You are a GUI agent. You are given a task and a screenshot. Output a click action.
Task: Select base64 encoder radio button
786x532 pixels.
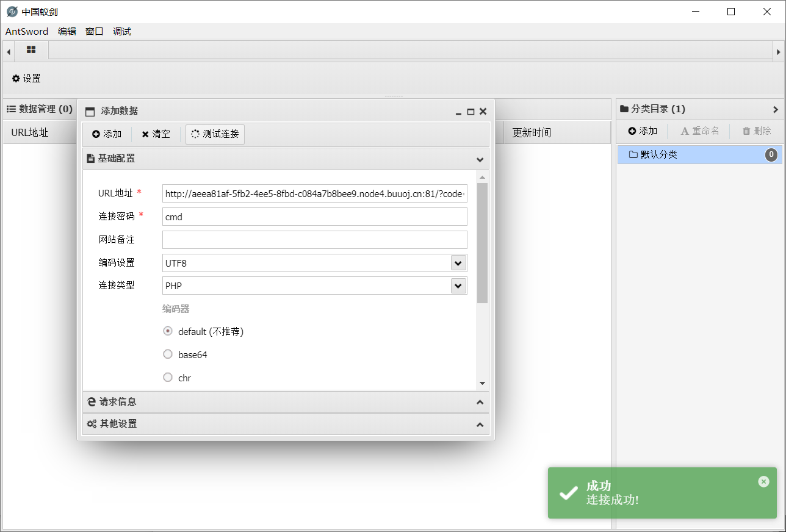tap(168, 354)
